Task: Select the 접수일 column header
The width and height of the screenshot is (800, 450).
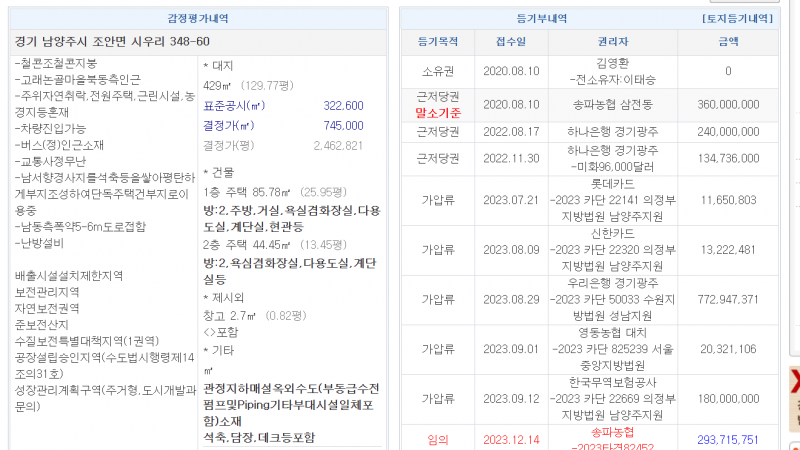Action: point(510,41)
